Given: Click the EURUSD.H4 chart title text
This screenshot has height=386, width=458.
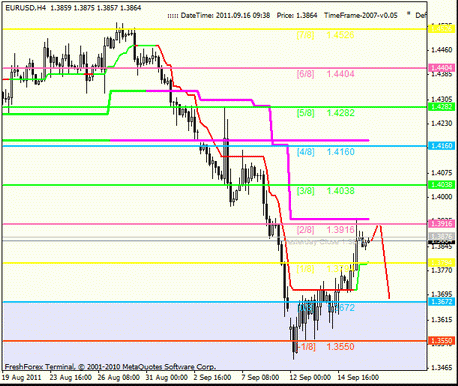Looking at the screenshot, I should tap(25, 8).
